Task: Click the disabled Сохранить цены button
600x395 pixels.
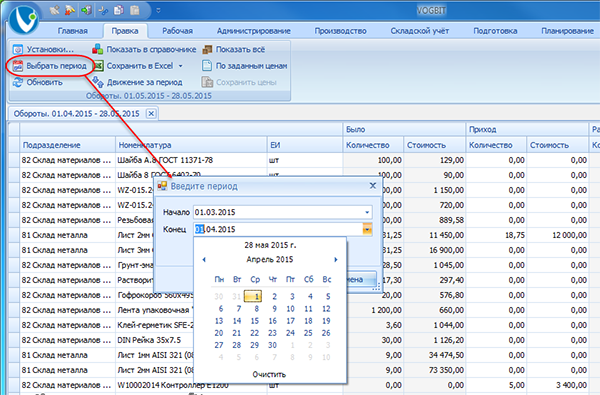Action: (x=240, y=82)
